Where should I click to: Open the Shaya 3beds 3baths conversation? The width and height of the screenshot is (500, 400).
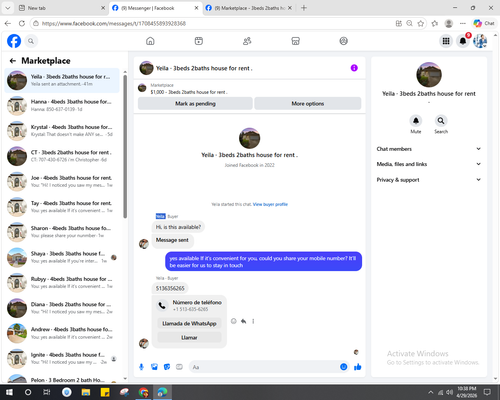[x=62, y=258]
